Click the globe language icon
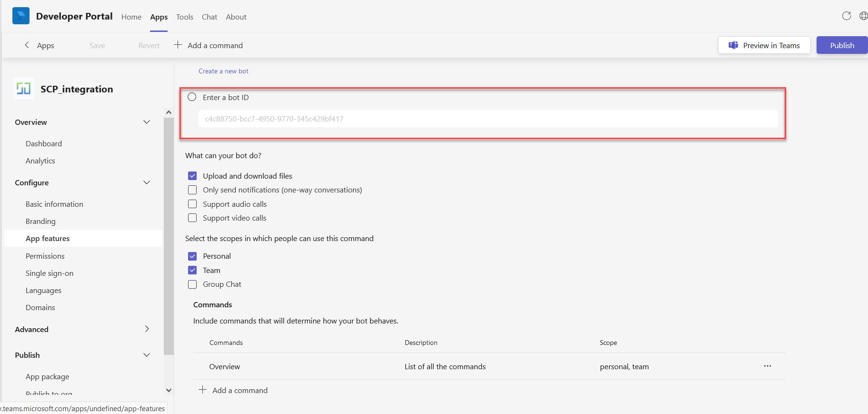Image resolution: width=868 pixels, height=414 pixels. click(x=863, y=16)
